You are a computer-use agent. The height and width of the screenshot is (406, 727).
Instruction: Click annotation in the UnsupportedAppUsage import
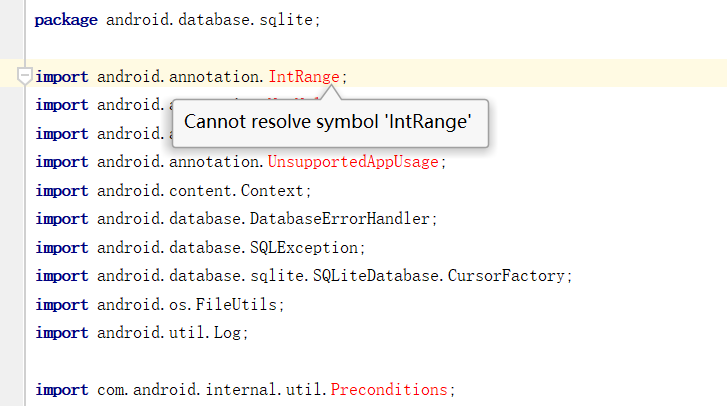tap(214, 162)
